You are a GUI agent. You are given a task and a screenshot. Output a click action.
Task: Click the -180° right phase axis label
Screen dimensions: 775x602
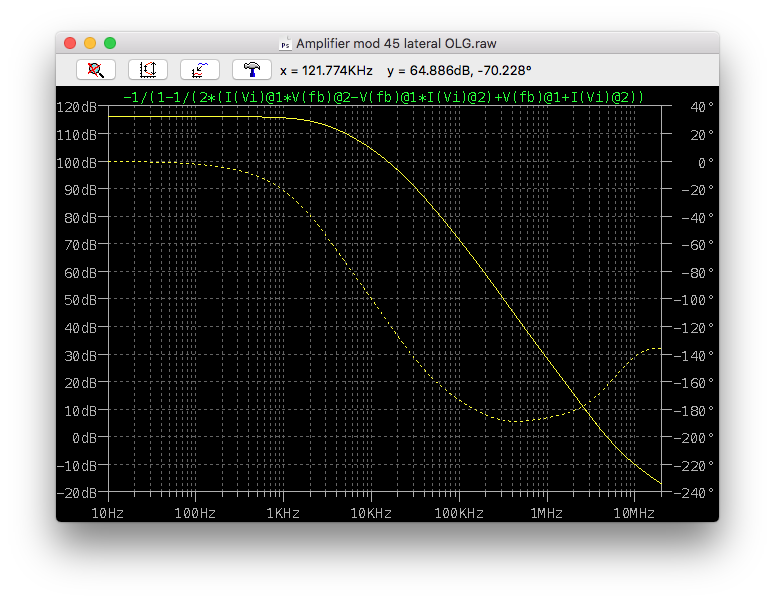694,410
